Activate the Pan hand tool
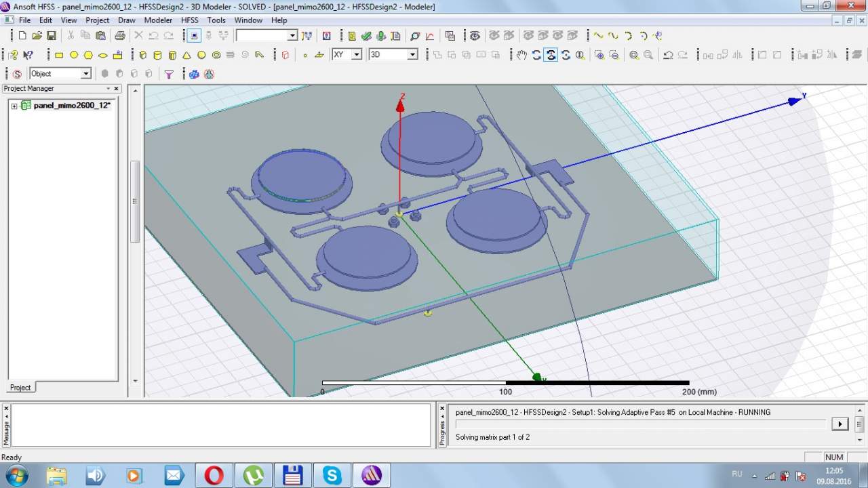The height and width of the screenshot is (488, 868). (x=521, y=55)
